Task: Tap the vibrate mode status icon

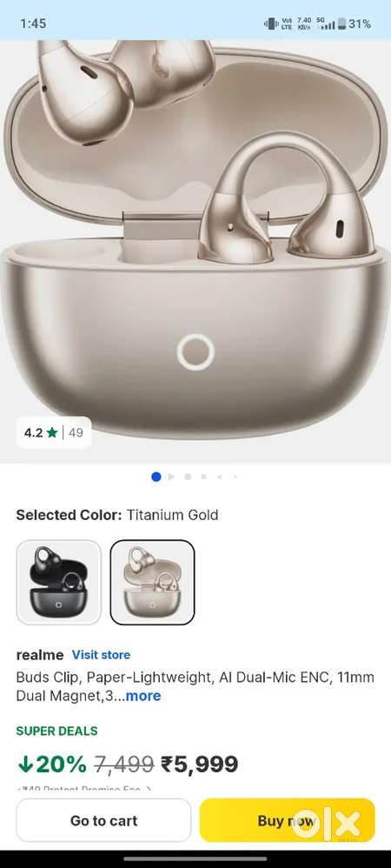Action: 271,23
